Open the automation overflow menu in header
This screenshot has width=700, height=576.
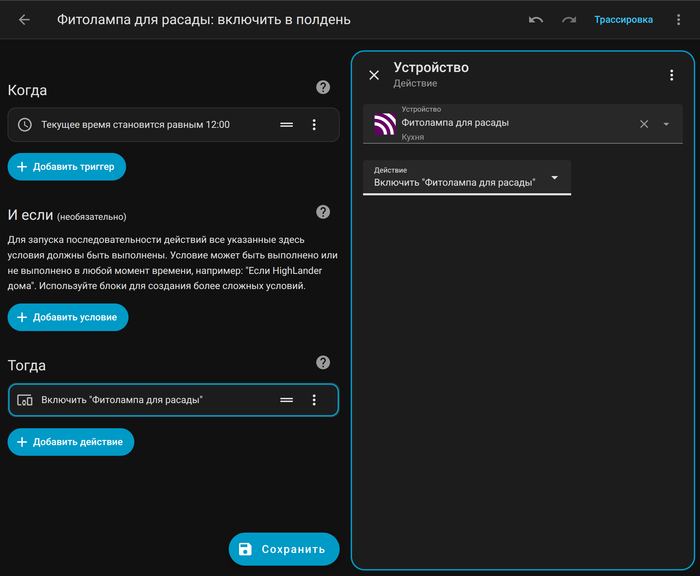[x=679, y=19]
